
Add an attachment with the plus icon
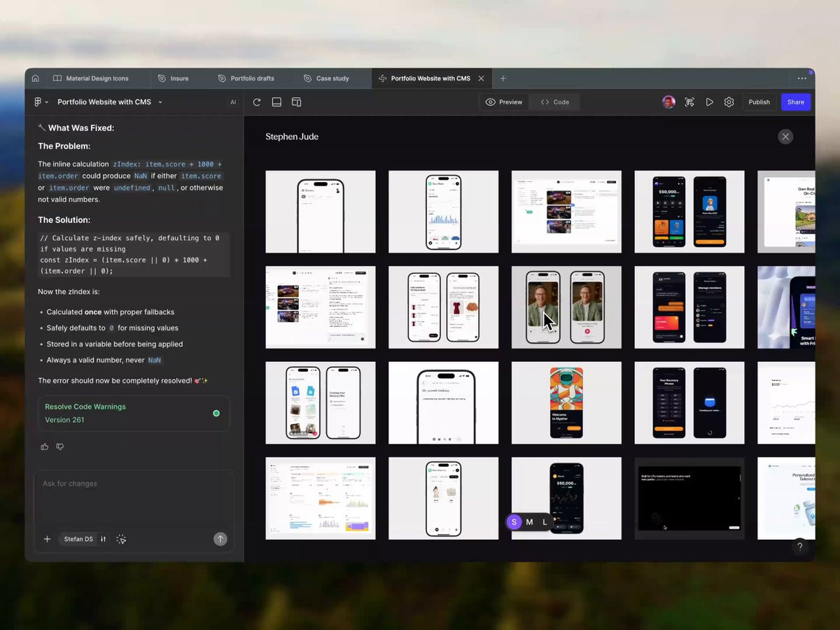click(48, 539)
